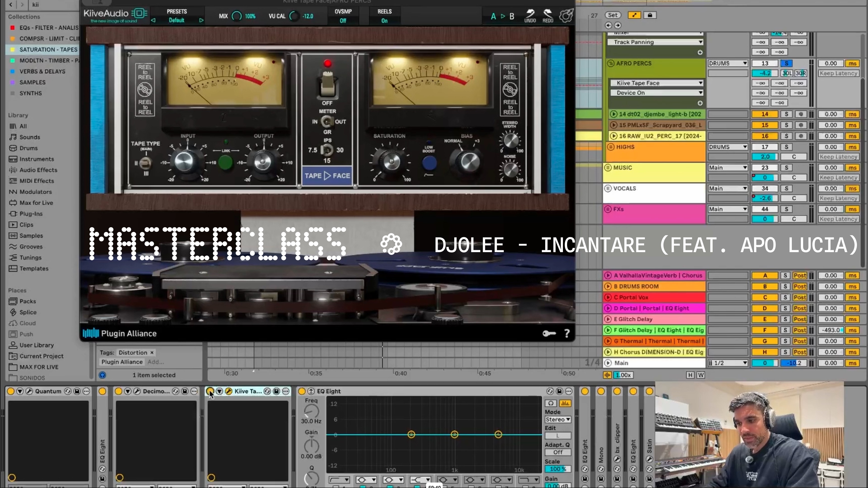This screenshot has width=868, height=488.
Task: Select the SATURATION - TAPES collection
Action: click(48, 49)
